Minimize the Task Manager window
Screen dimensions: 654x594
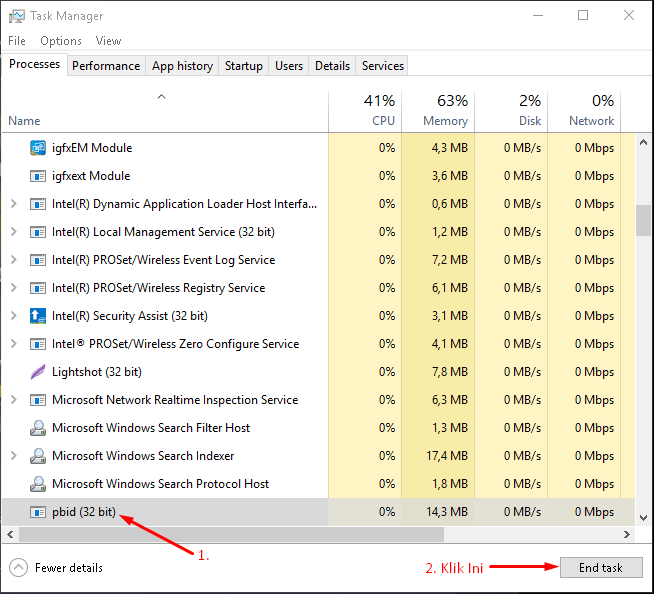[x=538, y=16]
